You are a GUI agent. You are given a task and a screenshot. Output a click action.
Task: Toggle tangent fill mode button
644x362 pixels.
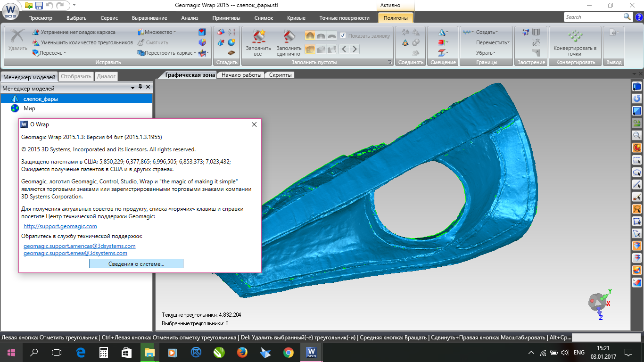pos(321,35)
